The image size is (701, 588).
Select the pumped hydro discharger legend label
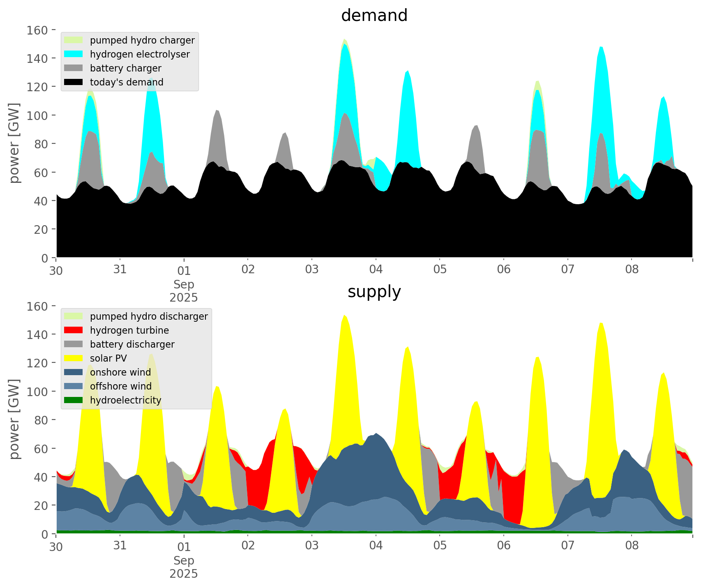tap(149, 316)
